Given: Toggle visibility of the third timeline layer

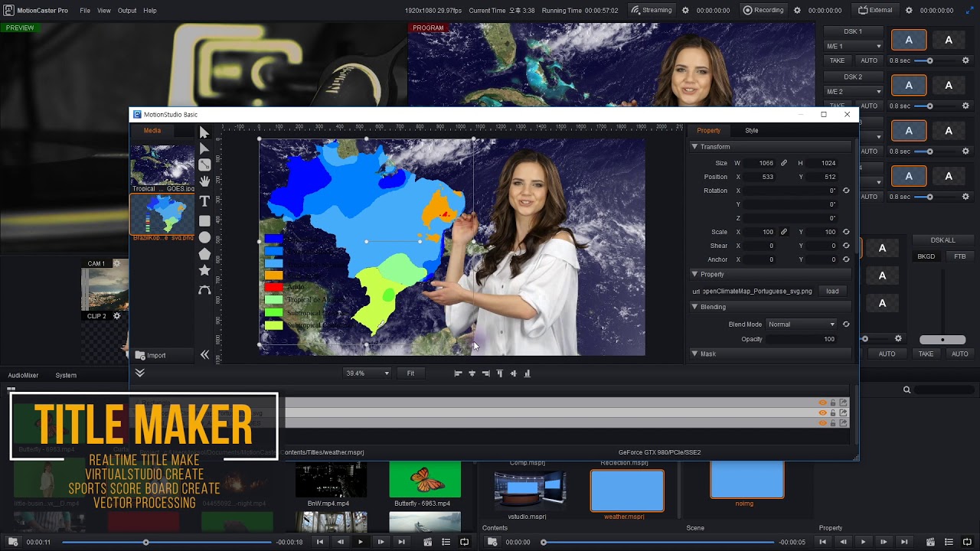Looking at the screenshot, I should [823, 422].
